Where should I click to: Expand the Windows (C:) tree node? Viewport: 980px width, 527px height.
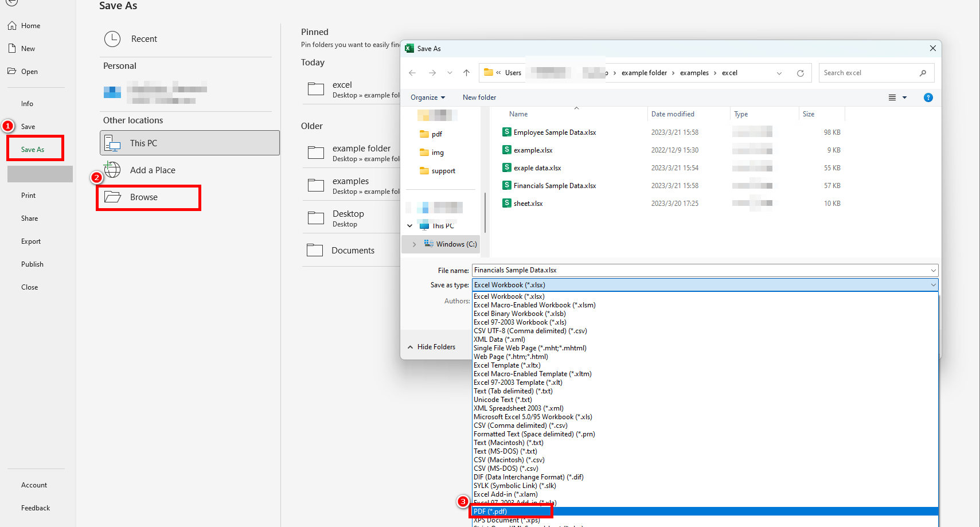414,244
